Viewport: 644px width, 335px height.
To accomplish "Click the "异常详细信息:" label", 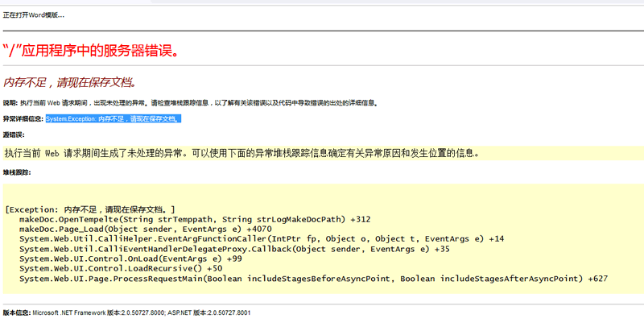I will pyautogui.click(x=23, y=119).
